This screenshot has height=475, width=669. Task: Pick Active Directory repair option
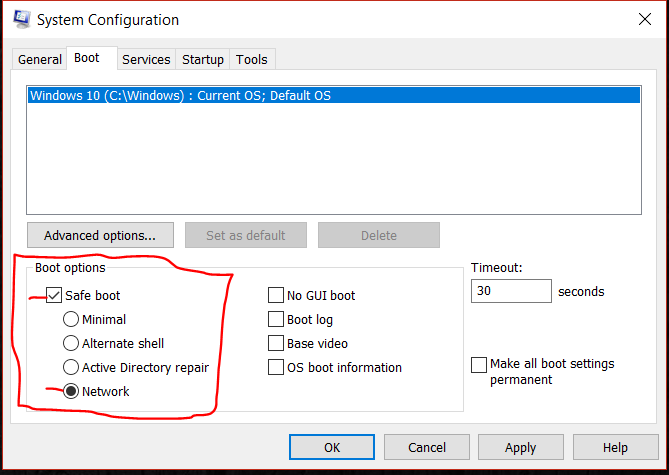71,368
